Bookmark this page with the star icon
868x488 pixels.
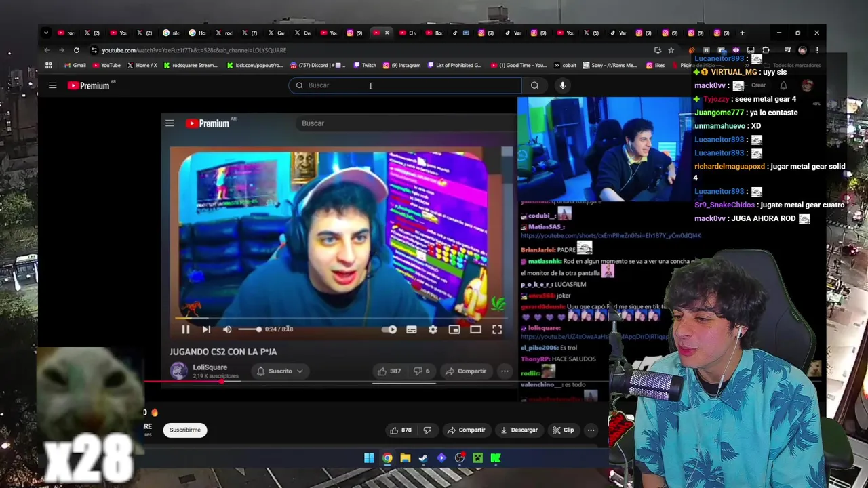coord(671,50)
